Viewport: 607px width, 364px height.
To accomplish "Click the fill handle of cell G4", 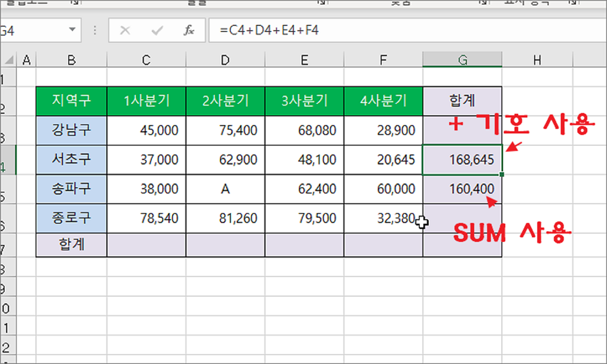I will 502,174.
